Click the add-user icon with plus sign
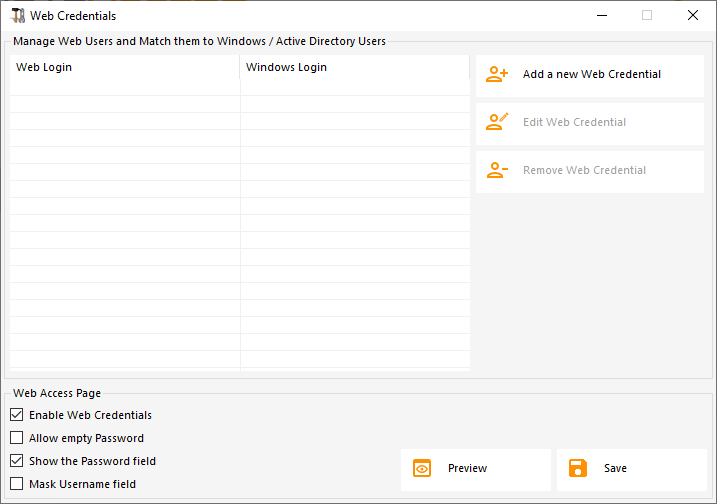717x504 pixels. tap(497, 74)
